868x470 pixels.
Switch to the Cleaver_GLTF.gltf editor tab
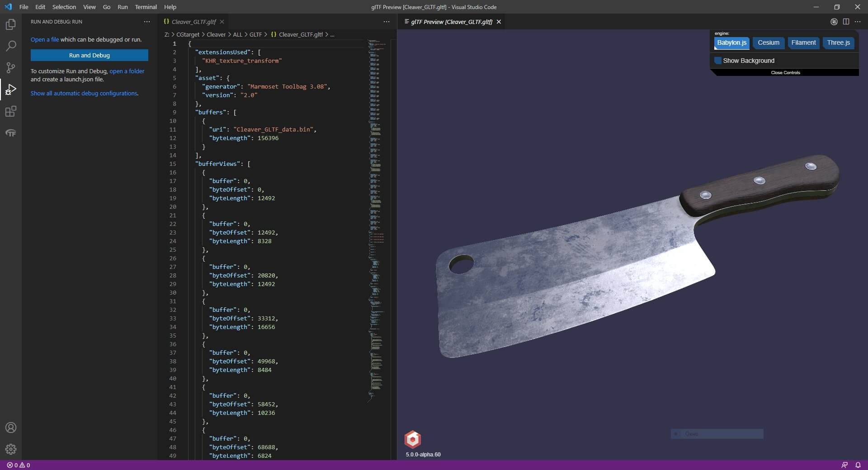(x=193, y=22)
